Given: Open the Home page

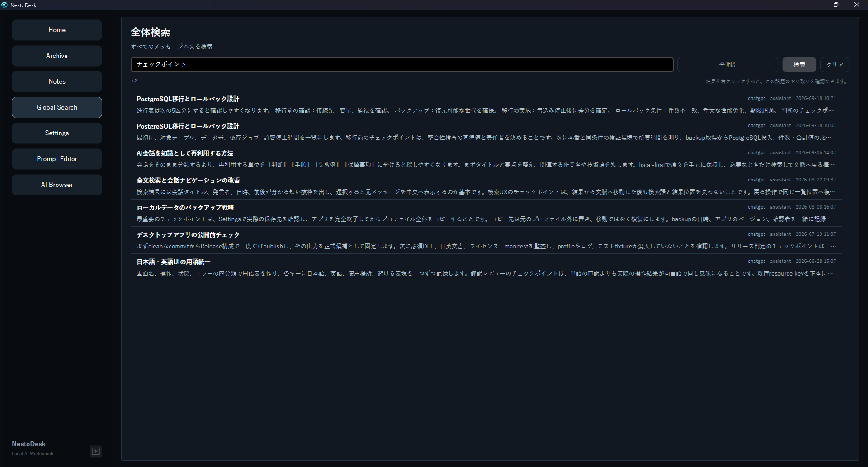Looking at the screenshot, I should tap(57, 30).
